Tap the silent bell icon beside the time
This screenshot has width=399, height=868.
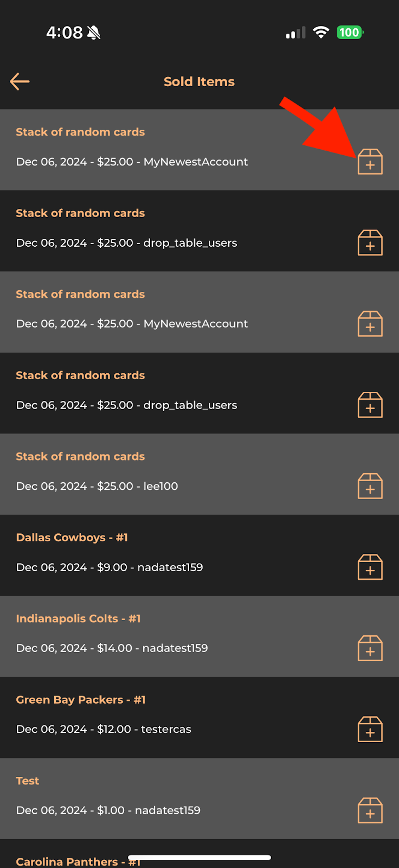[x=94, y=33]
